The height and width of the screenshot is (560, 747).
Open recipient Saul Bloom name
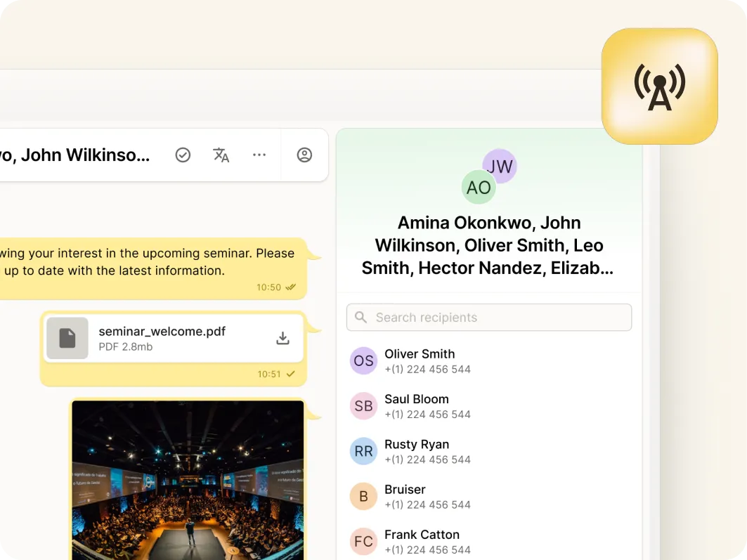pyautogui.click(x=417, y=399)
